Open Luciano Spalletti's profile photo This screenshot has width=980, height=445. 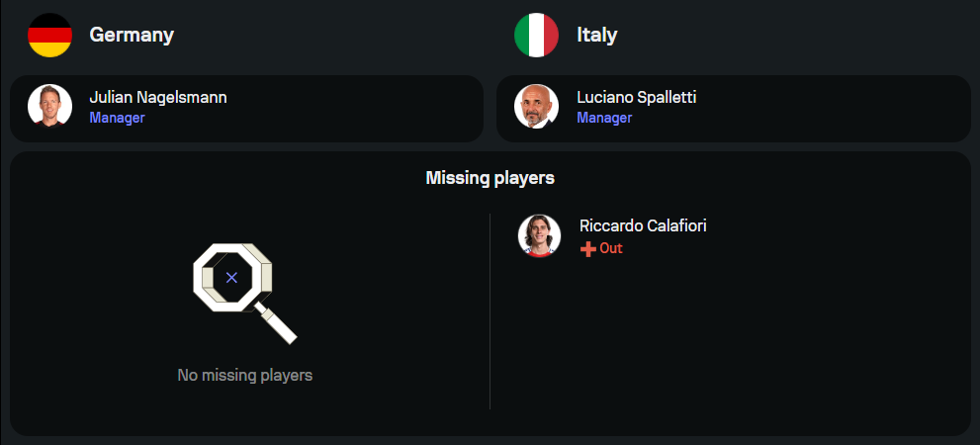pyautogui.click(x=536, y=107)
